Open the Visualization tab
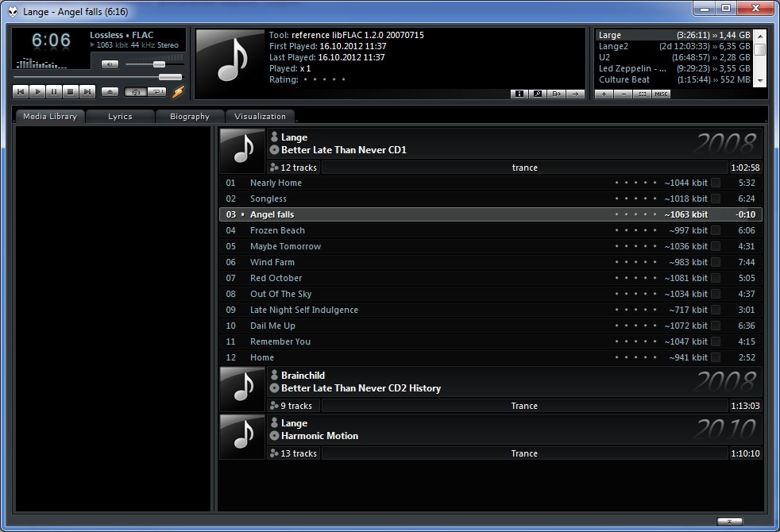This screenshot has height=532, width=780. 261,117
